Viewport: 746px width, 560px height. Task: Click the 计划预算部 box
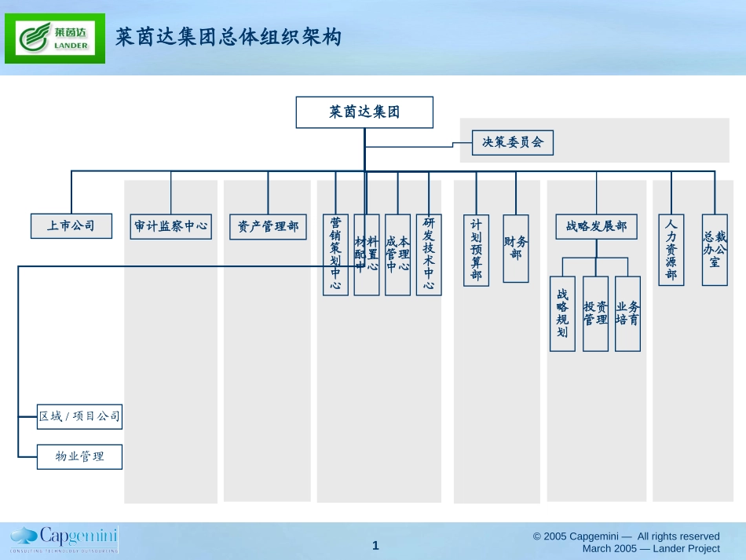click(476, 251)
